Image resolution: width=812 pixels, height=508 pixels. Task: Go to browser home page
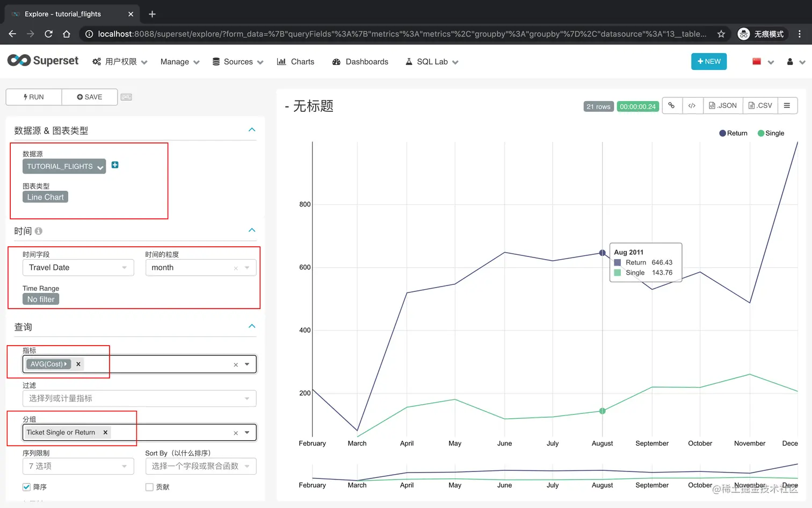(x=67, y=34)
